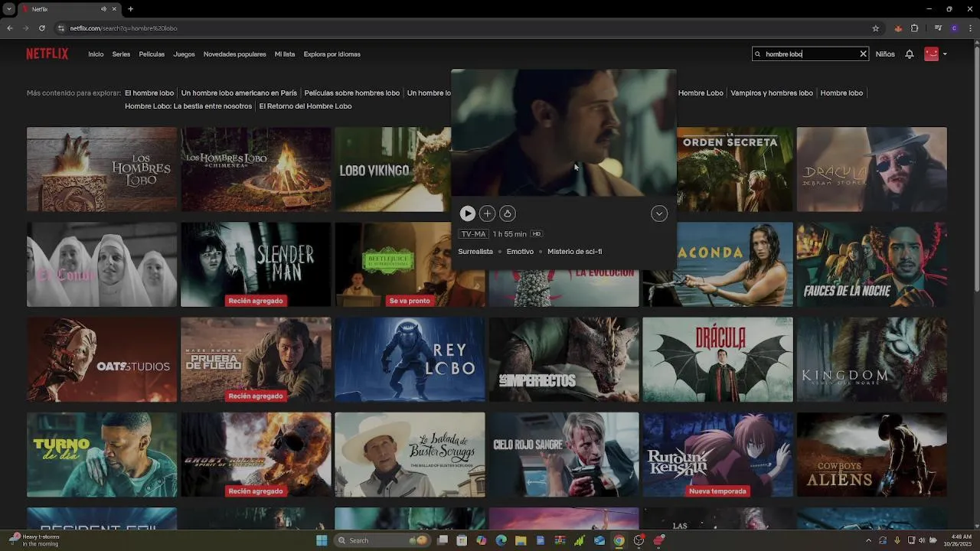Open Kingdom thumbnail
This screenshot has width=980, height=551.
click(871, 360)
